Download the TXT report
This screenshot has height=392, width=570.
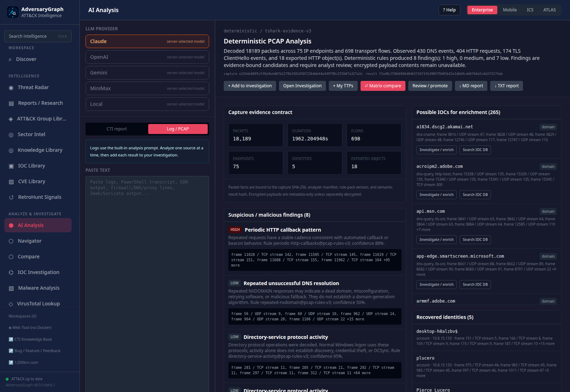pyautogui.click(x=507, y=86)
